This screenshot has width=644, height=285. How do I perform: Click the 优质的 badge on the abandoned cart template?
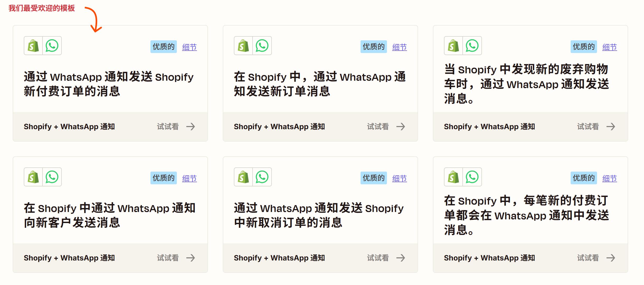(x=583, y=47)
